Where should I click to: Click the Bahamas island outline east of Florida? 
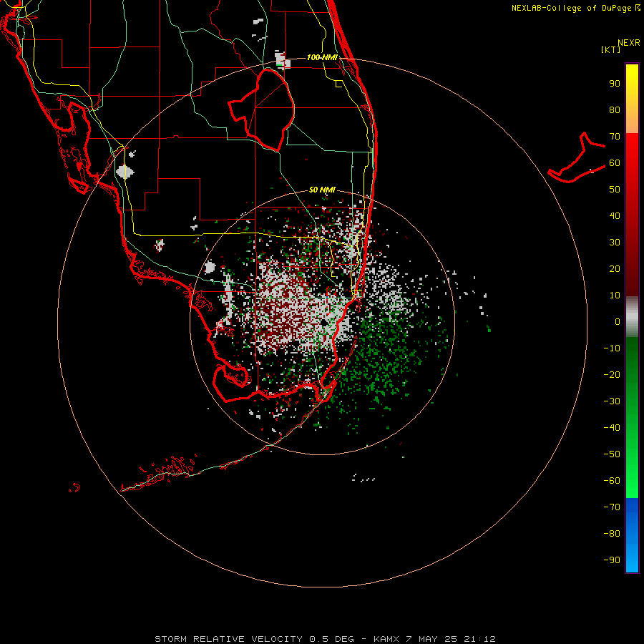[x=577, y=158]
